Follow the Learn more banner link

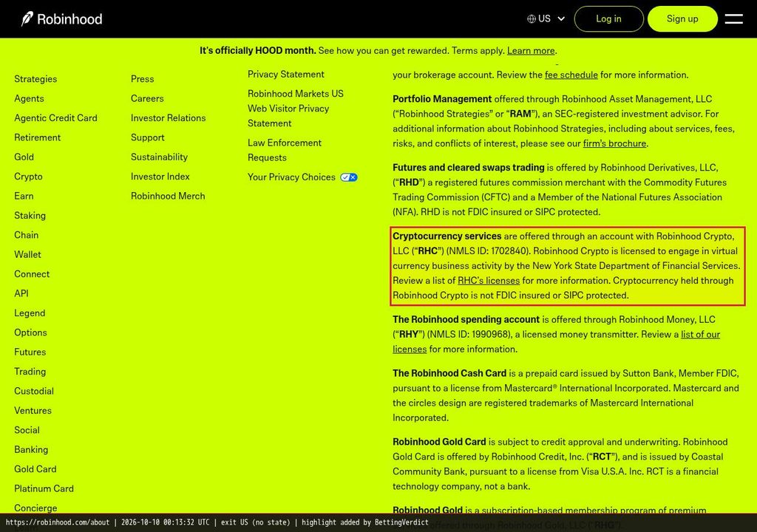coord(531,51)
